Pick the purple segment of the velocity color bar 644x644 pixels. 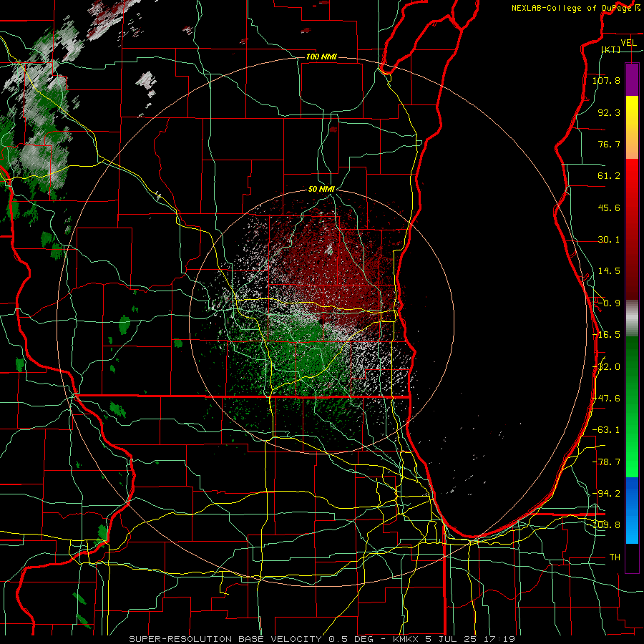[632, 79]
